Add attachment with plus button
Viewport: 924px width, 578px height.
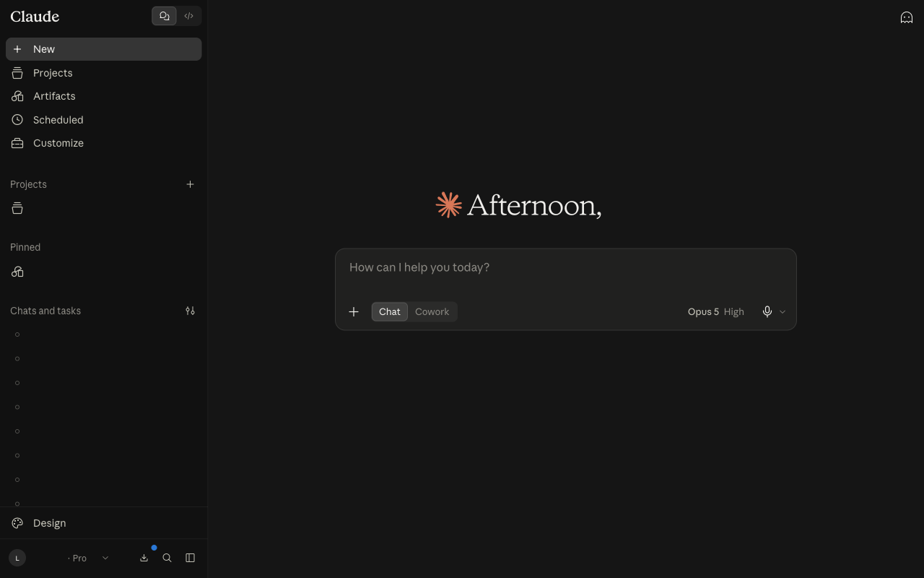coord(354,312)
